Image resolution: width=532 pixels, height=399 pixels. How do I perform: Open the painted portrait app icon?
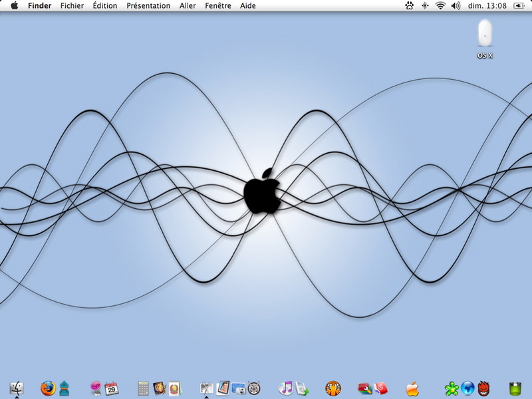click(x=159, y=388)
